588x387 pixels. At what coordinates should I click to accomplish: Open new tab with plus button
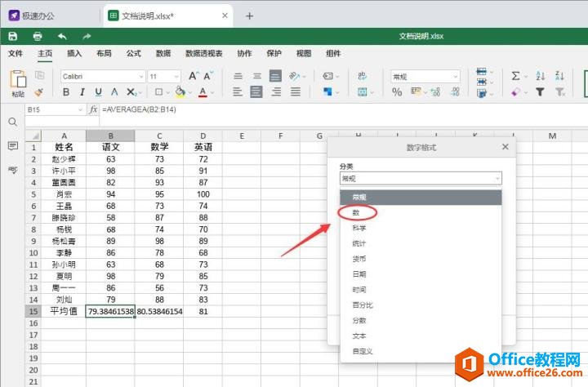coord(249,16)
